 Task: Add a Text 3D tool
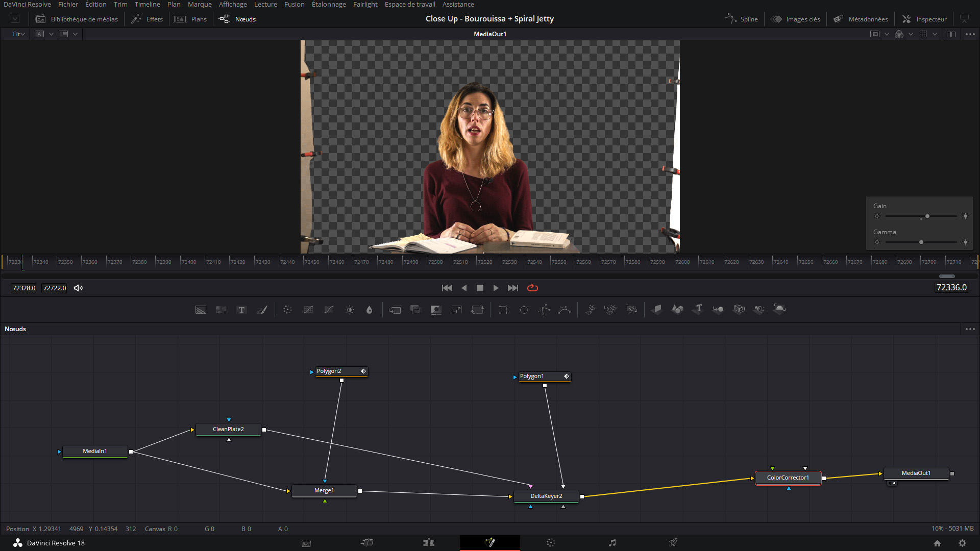[x=698, y=310]
